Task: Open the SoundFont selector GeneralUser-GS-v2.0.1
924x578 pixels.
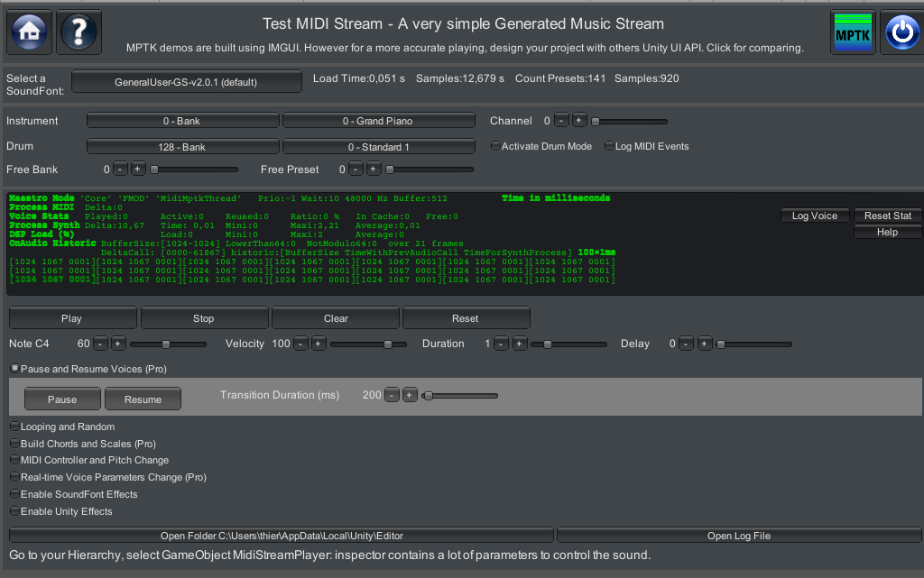Action: tap(186, 82)
